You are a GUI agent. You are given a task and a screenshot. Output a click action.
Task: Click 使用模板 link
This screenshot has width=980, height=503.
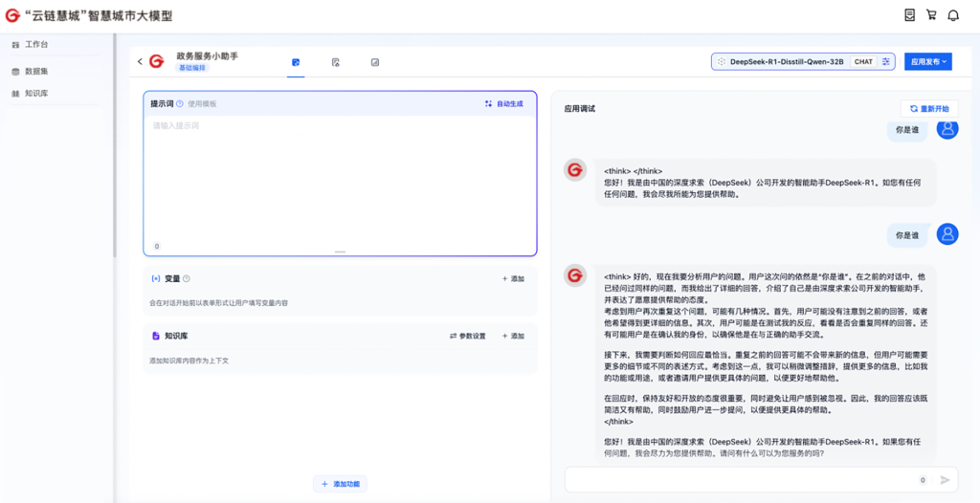pos(202,103)
